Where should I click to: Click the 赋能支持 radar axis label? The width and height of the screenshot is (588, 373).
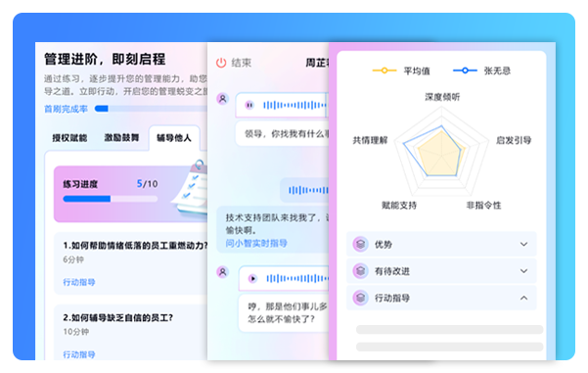coord(399,206)
